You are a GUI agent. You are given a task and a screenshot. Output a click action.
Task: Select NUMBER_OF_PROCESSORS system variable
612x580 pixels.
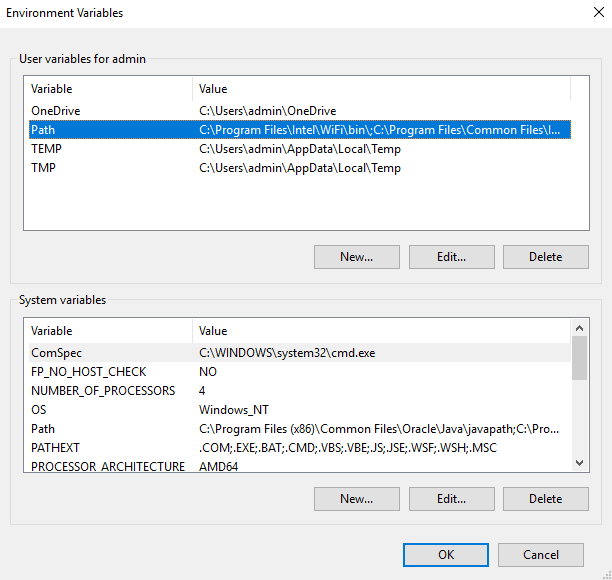pyautogui.click(x=103, y=391)
